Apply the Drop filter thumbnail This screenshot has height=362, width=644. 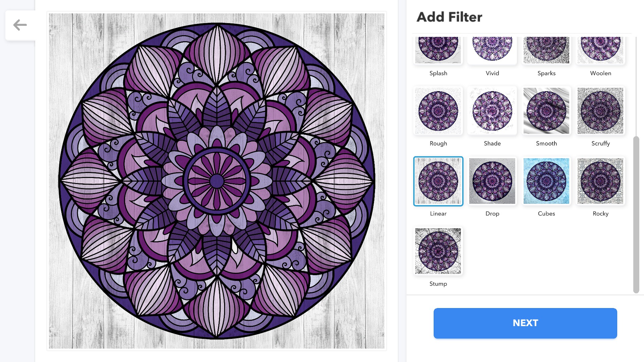(x=492, y=181)
